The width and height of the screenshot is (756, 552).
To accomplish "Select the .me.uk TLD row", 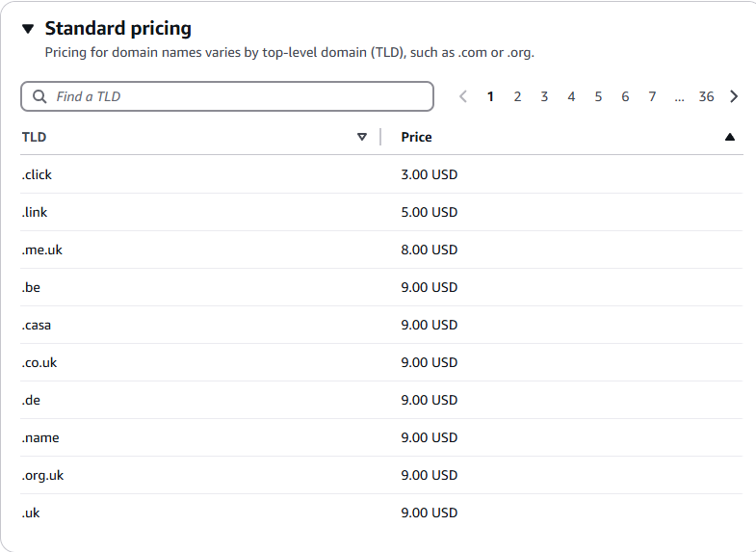I will pyautogui.click(x=381, y=250).
